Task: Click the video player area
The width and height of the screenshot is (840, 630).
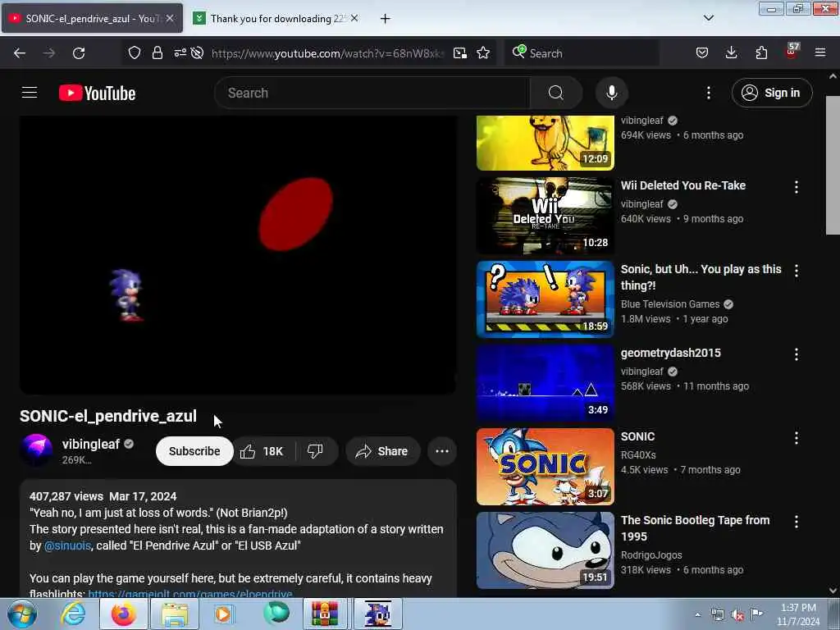Action: pyautogui.click(x=238, y=255)
